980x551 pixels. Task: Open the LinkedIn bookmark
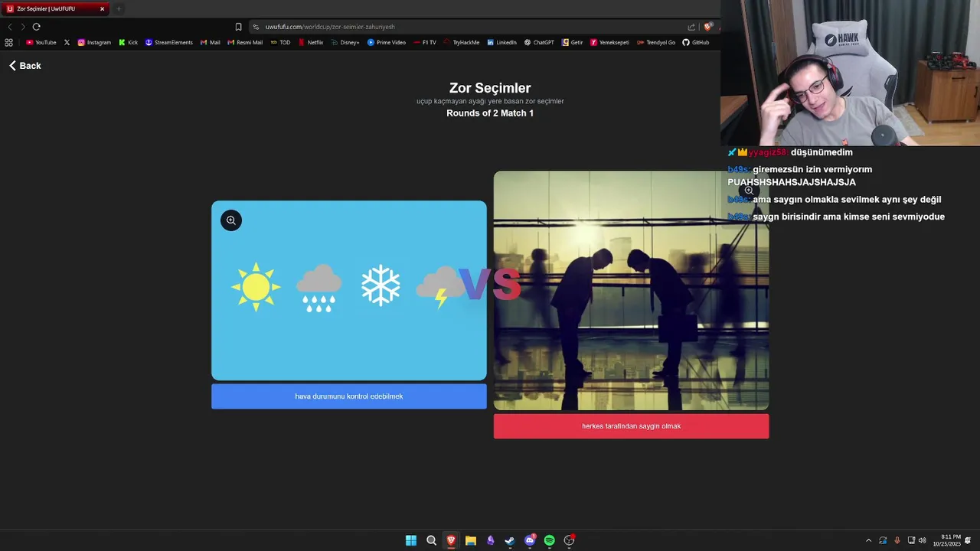[501, 43]
